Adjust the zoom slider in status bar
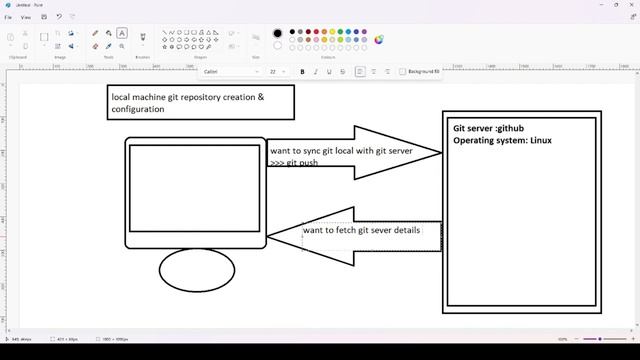 [604, 339]
